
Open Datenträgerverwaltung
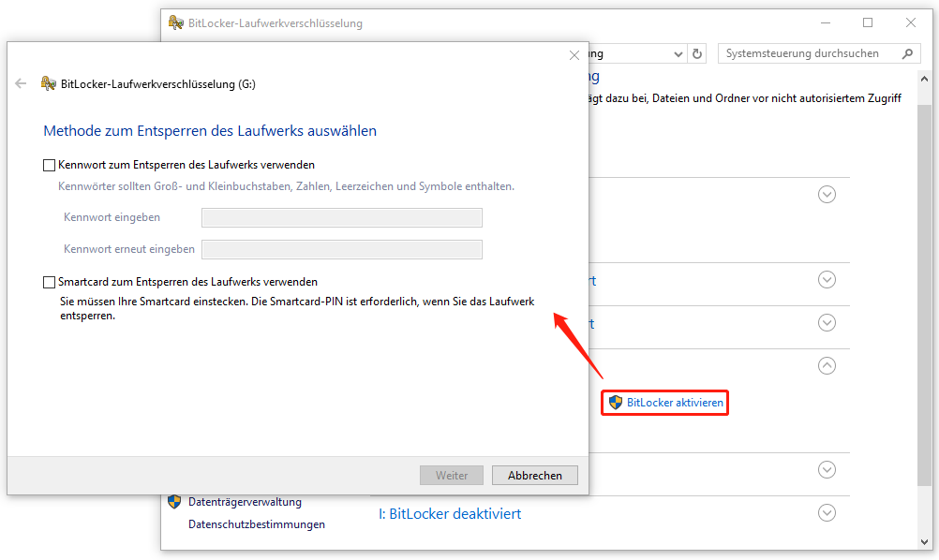[x=246, y=502]
